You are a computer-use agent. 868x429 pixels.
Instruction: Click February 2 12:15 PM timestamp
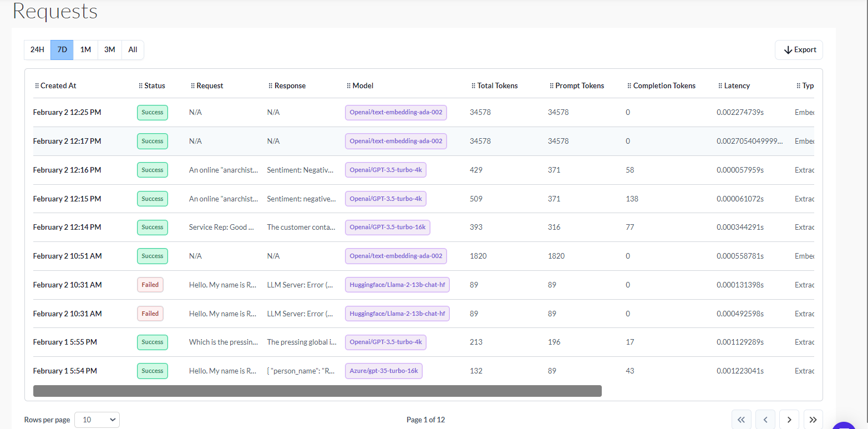pos(67,199)
